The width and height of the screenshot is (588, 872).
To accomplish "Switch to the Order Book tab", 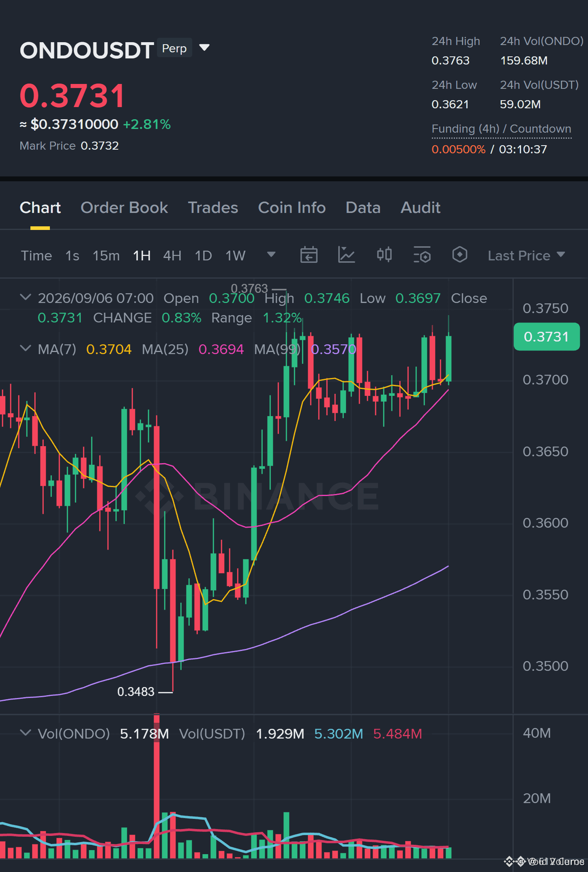I will coord(124,208).
